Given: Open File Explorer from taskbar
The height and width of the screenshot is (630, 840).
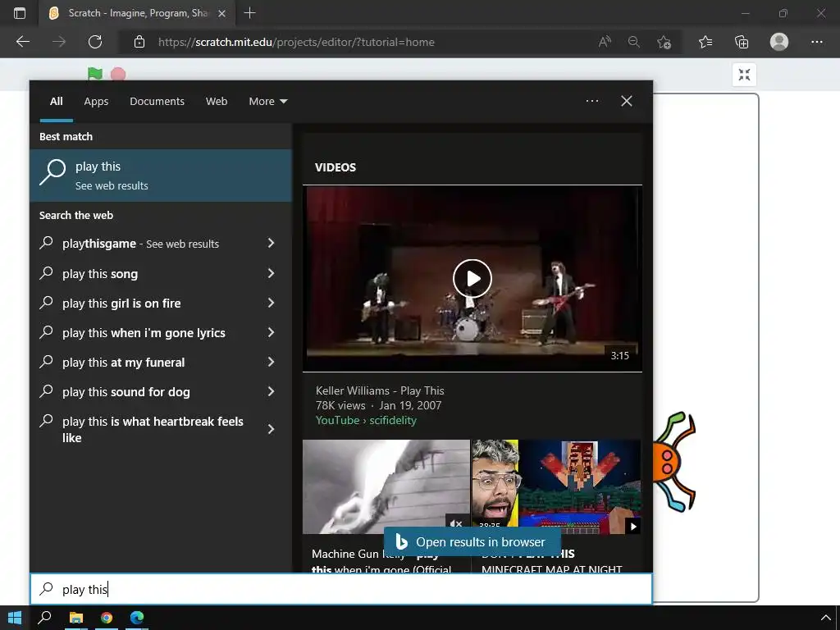Looking at the screenshot, I should pyautogui.click(x=76, y=618).
